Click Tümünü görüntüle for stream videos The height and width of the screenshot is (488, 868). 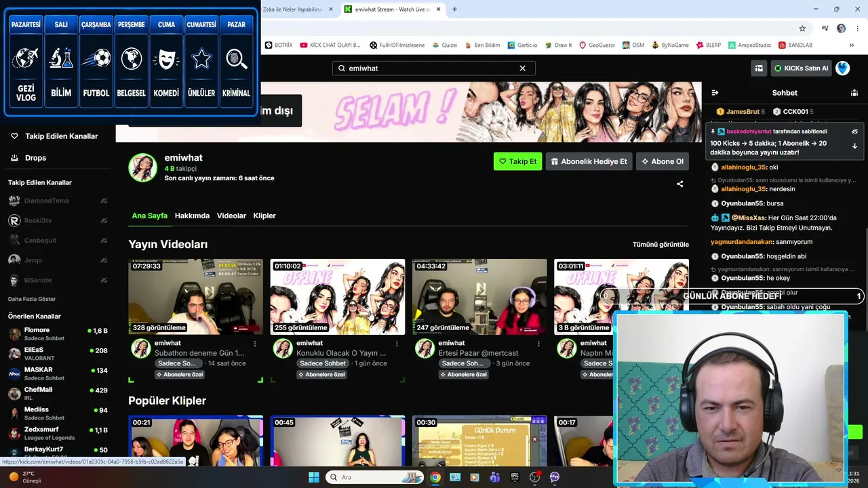click(x=660, y=245)
